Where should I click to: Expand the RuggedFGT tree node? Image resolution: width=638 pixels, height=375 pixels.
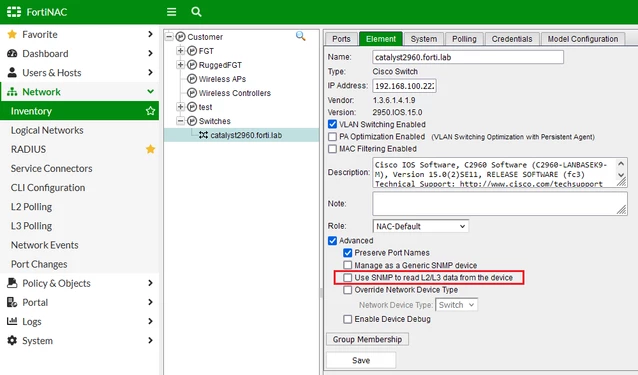point(181,65)
